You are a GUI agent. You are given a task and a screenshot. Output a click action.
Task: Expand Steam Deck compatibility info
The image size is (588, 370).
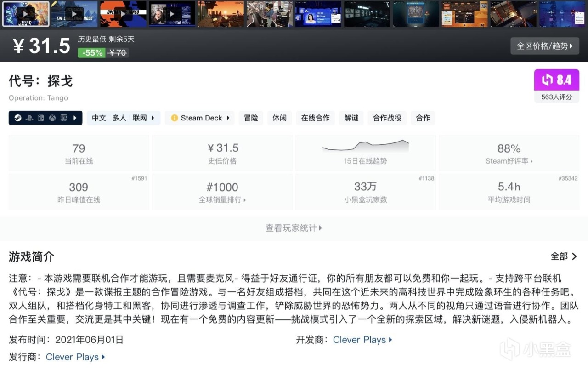tap(199, 118)
